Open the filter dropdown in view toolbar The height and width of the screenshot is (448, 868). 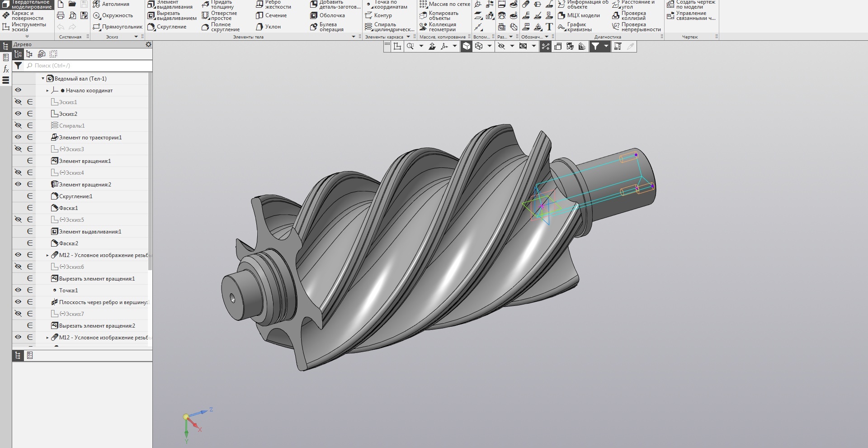click(606, 46)
